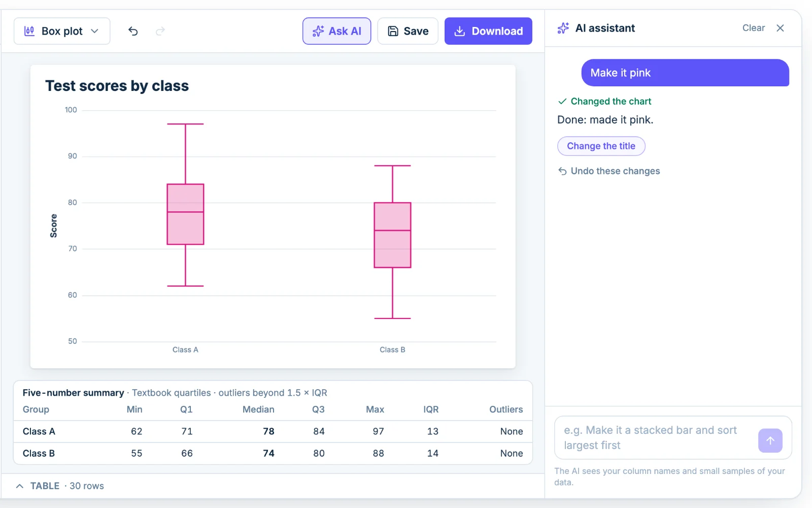
Task: Expand the TABLE 30 rows section
Action: pyautogui.click(x=60, y=486)
